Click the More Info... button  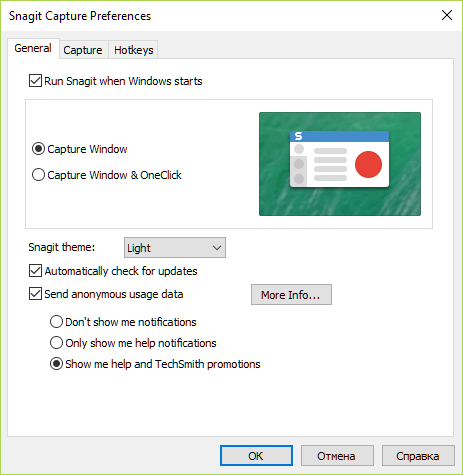coord(291,295)
